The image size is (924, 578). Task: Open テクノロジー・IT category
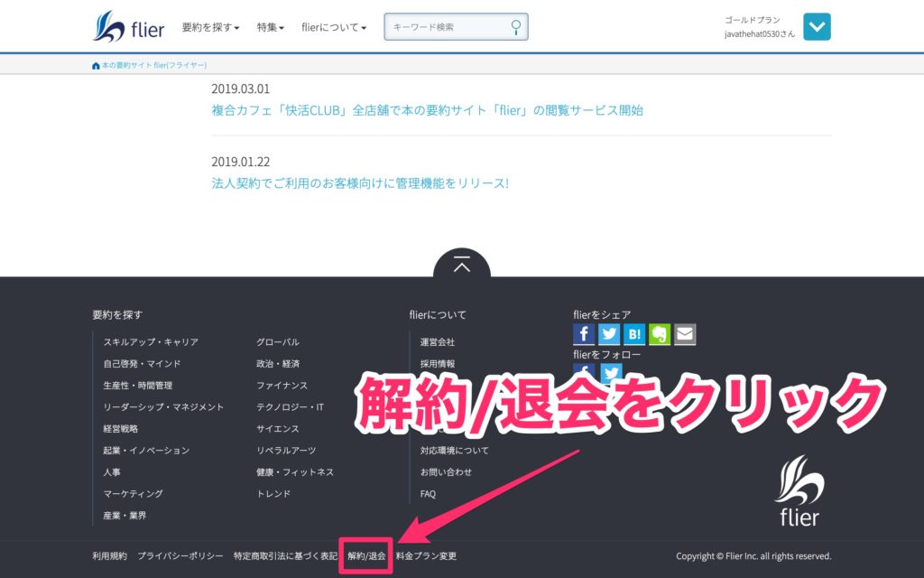[x=290, y=407]
